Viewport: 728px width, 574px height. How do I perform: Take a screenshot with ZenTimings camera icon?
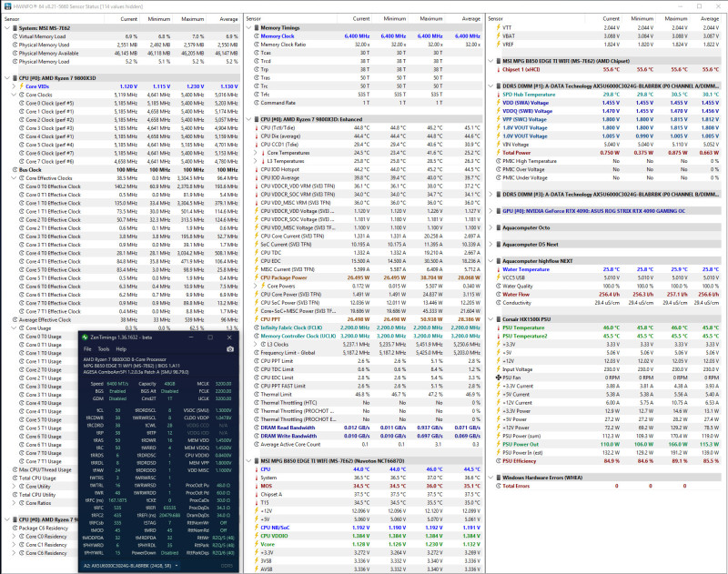230,349
